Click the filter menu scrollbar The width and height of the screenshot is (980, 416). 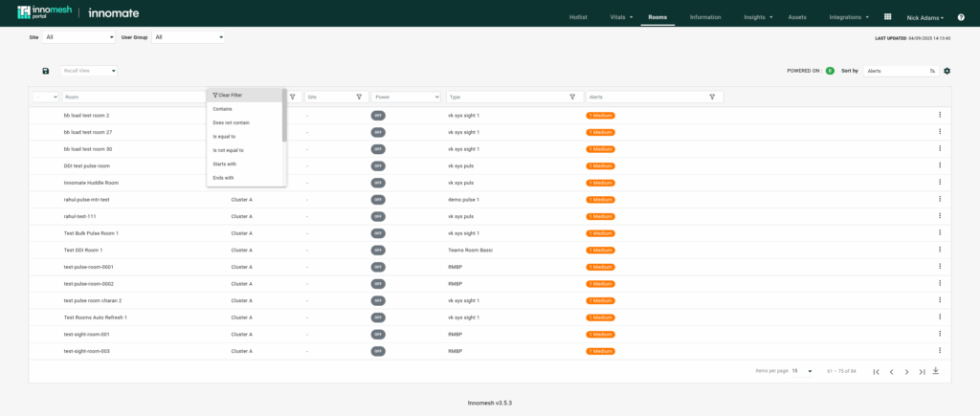click(x=284, y=115)
